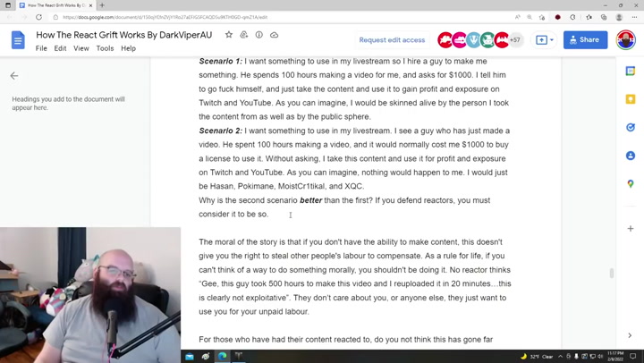Open the Tools menu
The width and height of the screenshot is (644, 363).
[x=105, y=48]
